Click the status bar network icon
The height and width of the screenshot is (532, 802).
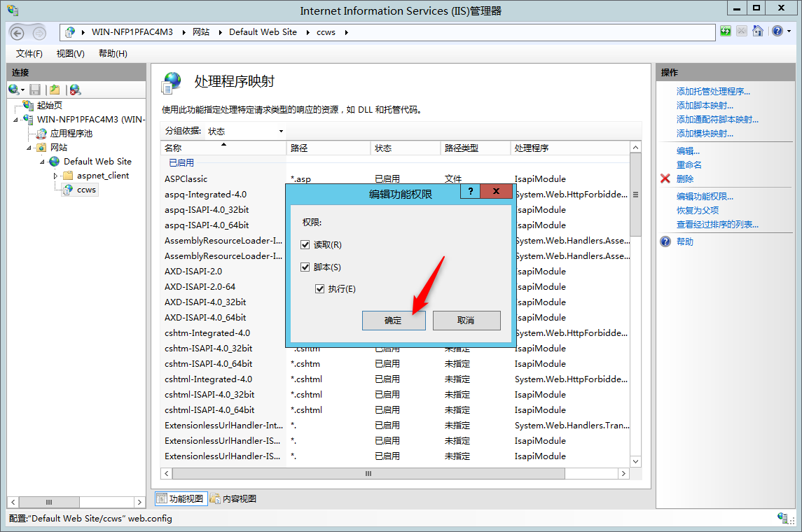782,518
